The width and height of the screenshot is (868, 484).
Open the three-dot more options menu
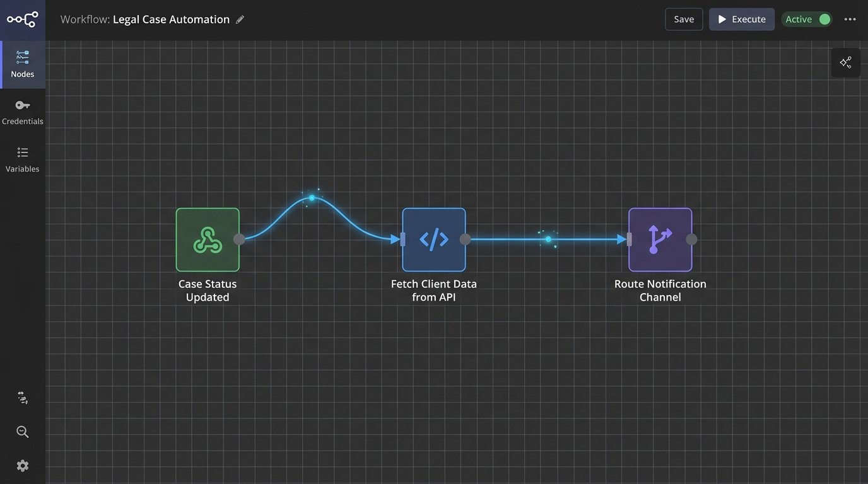point(850,20)
